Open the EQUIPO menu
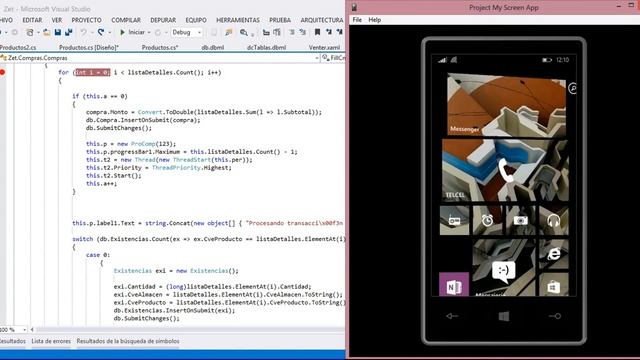The width and height of the screenshot is (640, 360). point(196,20)
